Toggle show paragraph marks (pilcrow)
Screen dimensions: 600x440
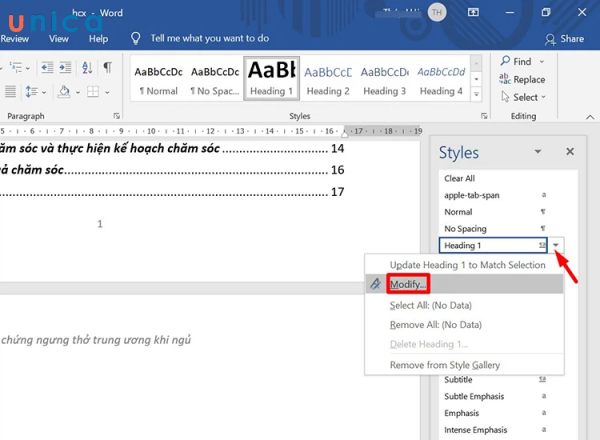coord(107,68)
